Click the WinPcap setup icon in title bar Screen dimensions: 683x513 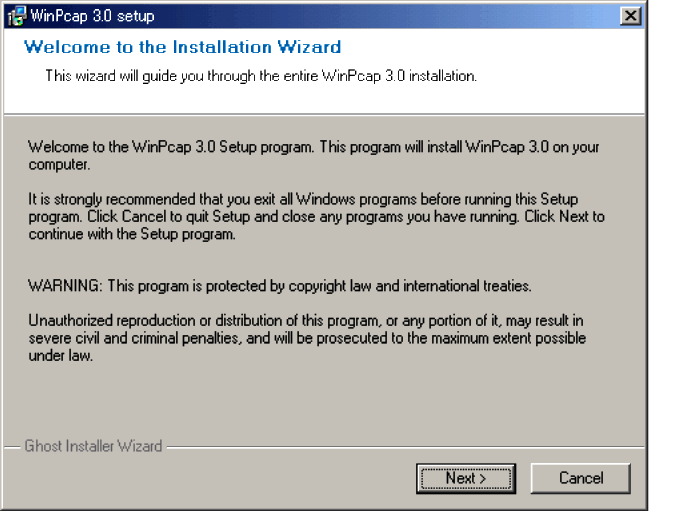click(15, 16)
